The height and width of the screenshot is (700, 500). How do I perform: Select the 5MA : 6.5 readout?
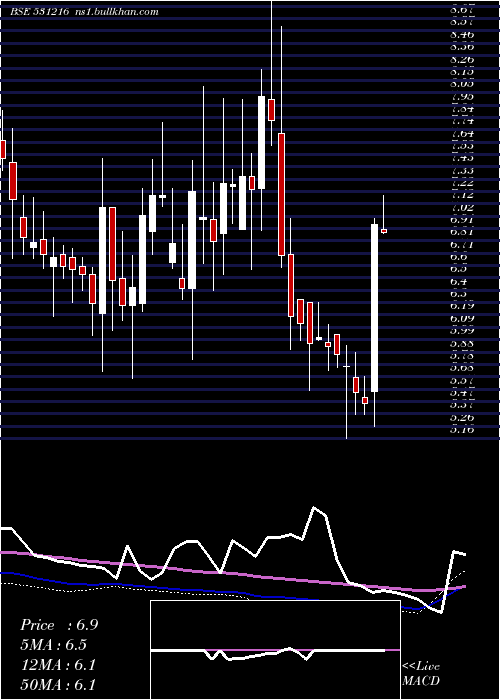tap(54, 645)
